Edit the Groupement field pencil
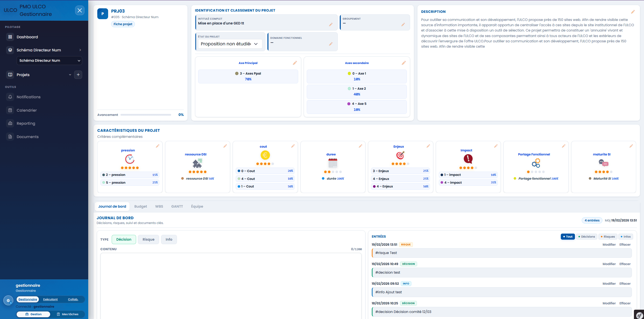This screenshot has height=319, width=644. pyautogui.click(x=403, y=24)
